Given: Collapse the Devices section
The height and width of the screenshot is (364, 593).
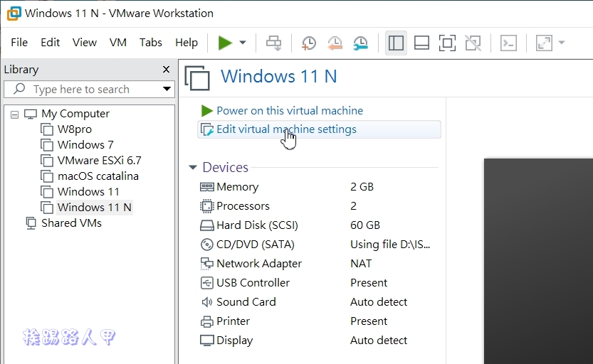Looking at the screenshot, I should 193,167.
